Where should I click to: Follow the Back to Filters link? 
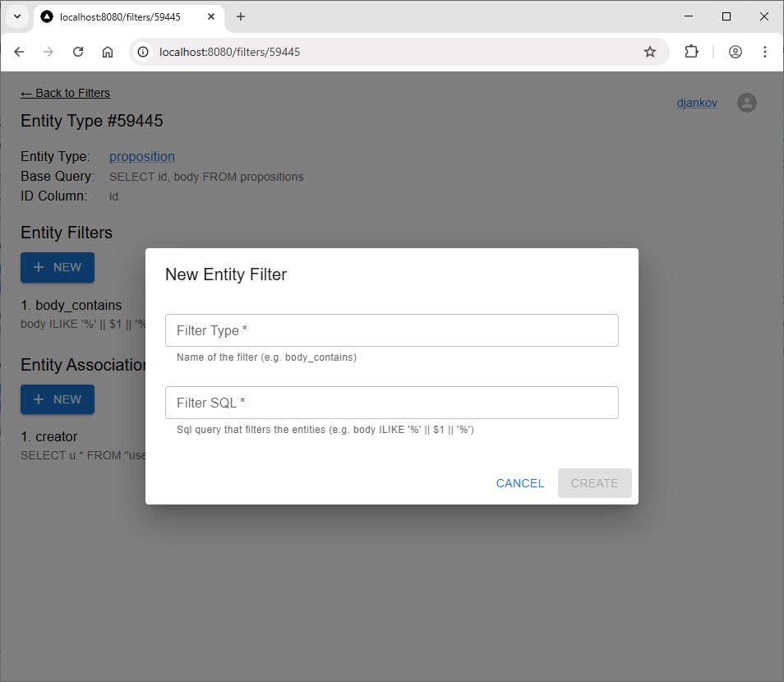click(65, 93)
